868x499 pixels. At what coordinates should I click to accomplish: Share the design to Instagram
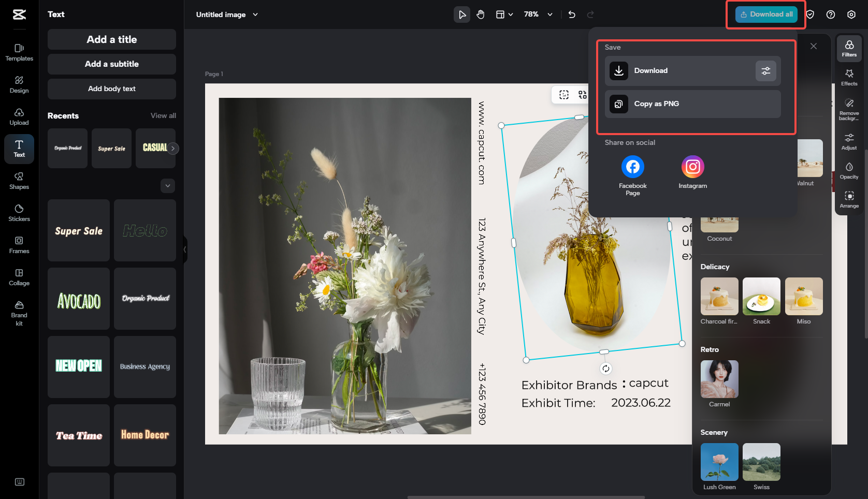(692, 167)
